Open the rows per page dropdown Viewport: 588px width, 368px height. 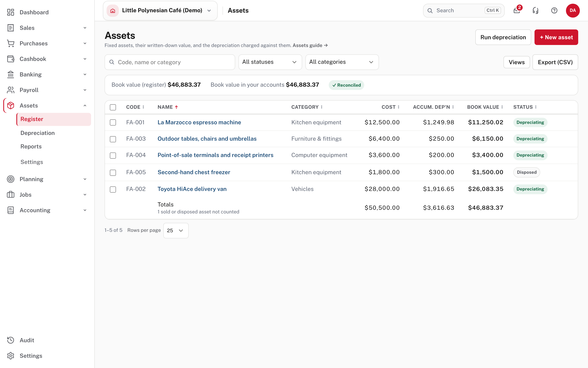(176, 230)
